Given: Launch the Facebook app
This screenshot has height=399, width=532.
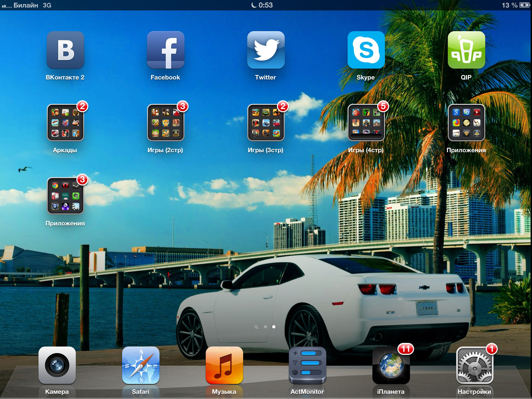Looking at the screenshot, I should point(165,50).
